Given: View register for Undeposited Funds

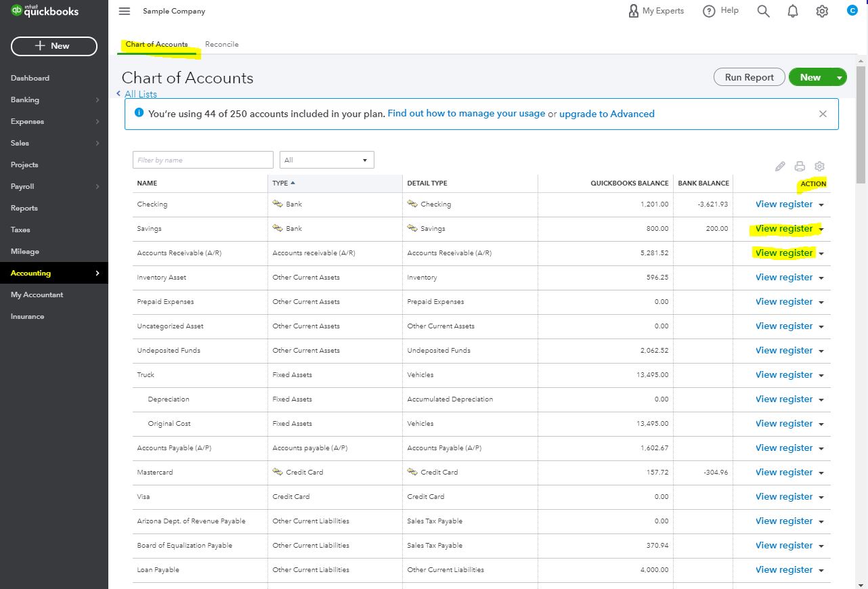Looking at the screenshot, I should [784, 350].
